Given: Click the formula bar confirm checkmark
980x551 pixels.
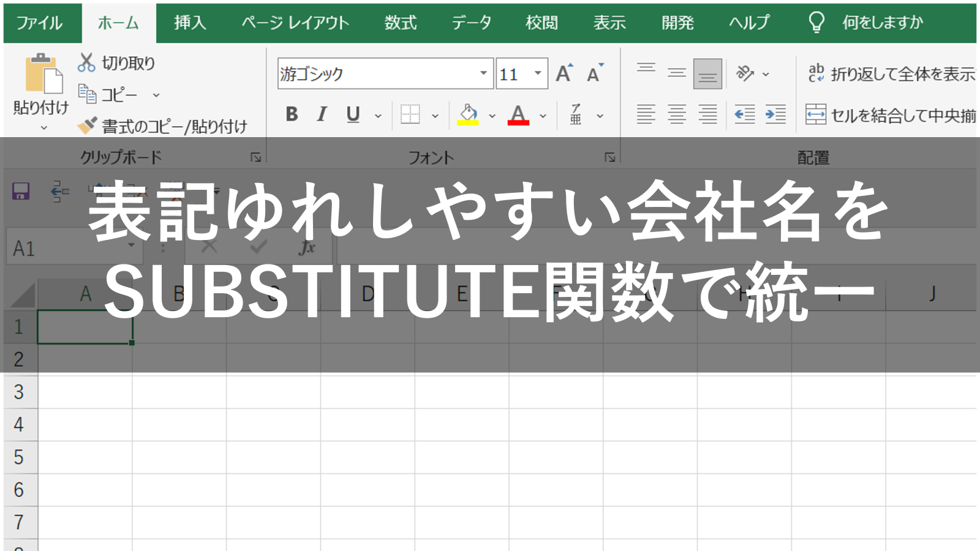Looking at the screenshot, I should tap(258, 247).
